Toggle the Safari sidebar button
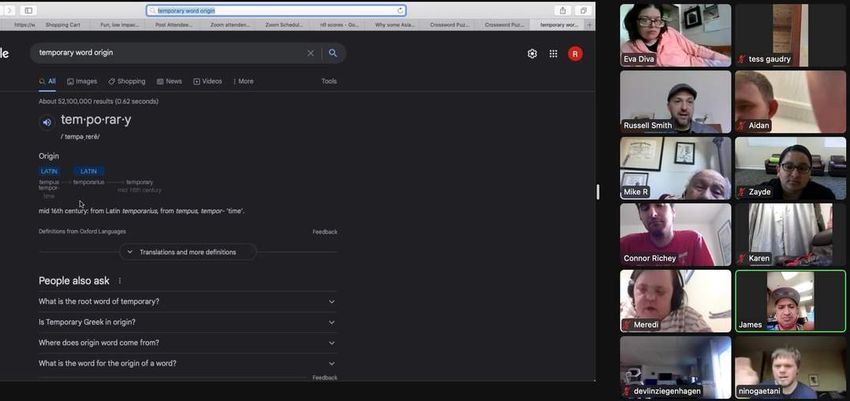The width and height of the screenshot is (850, 401). [x=28, y=10]
